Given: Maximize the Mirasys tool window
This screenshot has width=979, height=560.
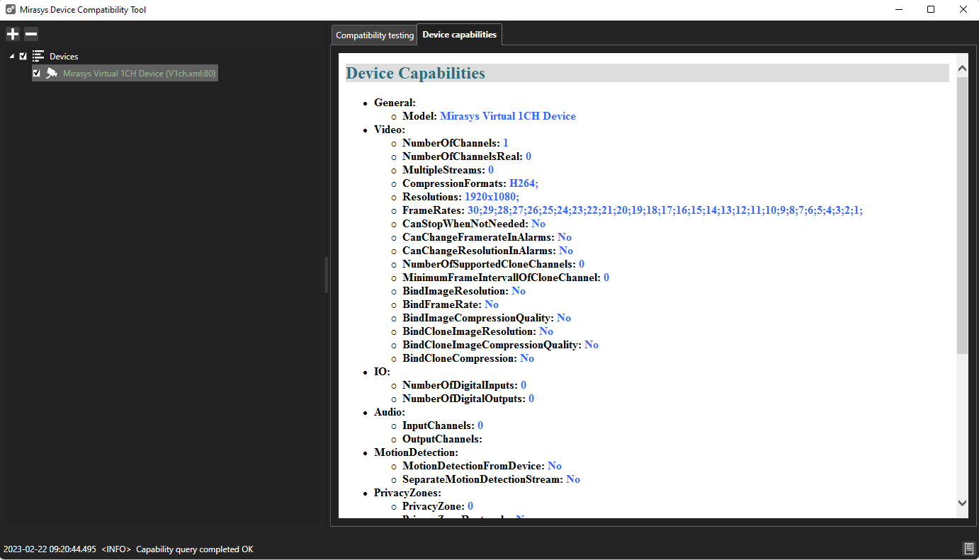Looking at the screenshot, I should (x=931, y=10).
